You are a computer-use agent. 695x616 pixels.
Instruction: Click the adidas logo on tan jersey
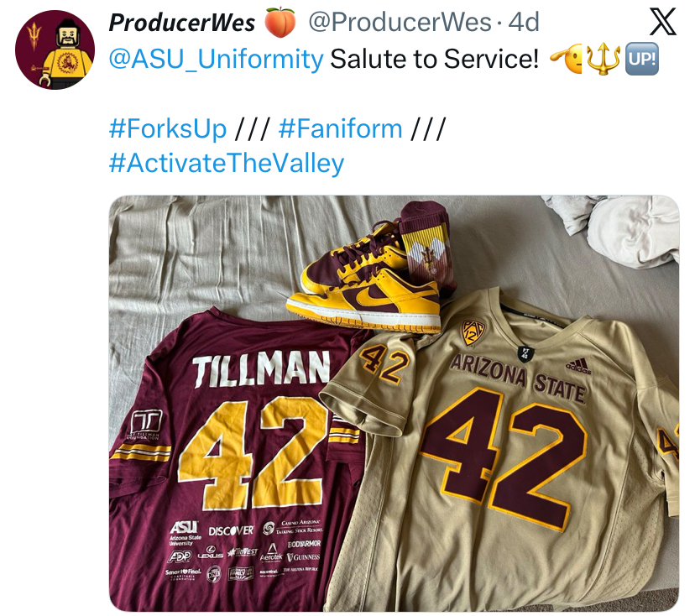[577, 365]
